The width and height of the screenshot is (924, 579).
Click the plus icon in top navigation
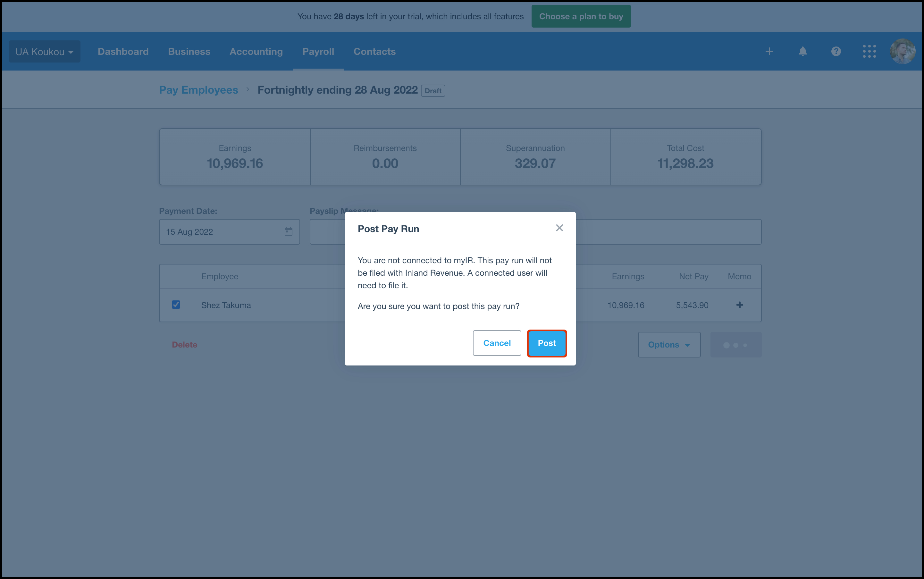pos(769,51)
